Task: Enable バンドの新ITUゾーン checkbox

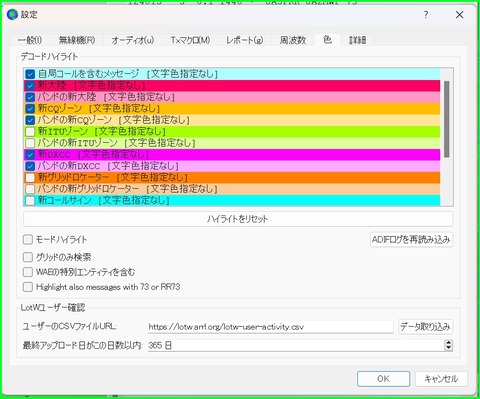Action: (x=30, y=143)
